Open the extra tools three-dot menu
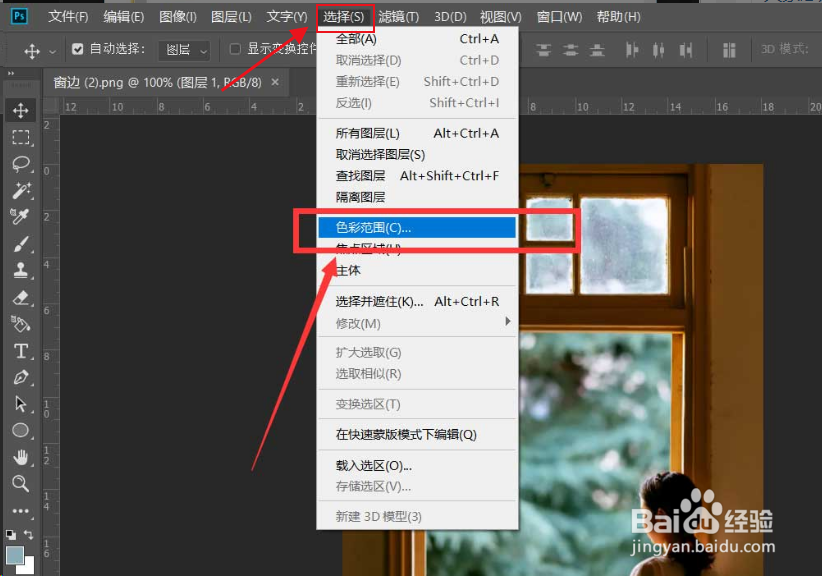Image resolution: width=822 pixels, height=576 pixels. coord(20,510)
